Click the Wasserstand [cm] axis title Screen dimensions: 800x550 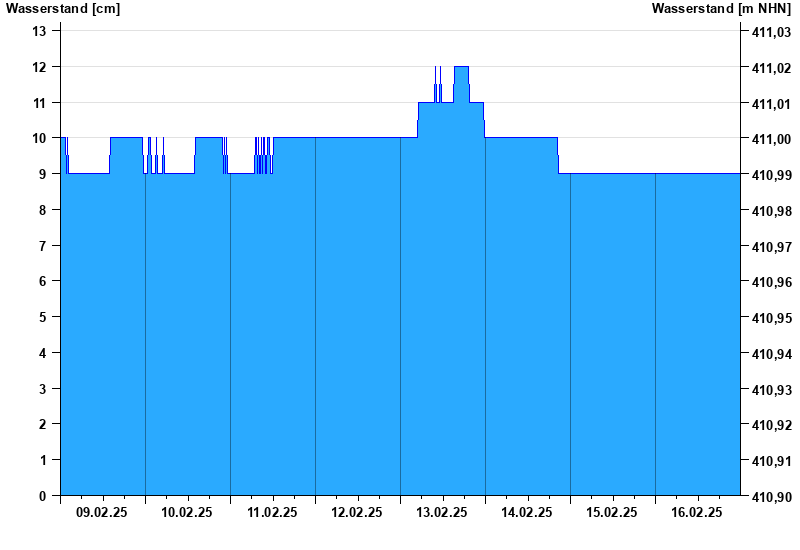point(63,9)
